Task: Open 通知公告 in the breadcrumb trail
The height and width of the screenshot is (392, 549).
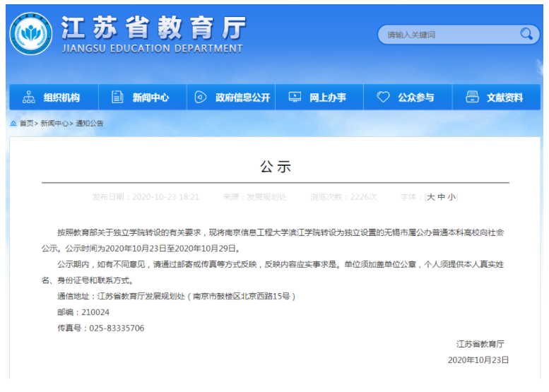Action: (x=90, y=124)
